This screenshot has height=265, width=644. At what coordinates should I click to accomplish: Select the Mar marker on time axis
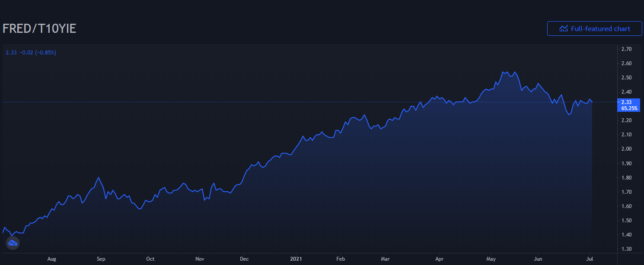coord(386,259)
